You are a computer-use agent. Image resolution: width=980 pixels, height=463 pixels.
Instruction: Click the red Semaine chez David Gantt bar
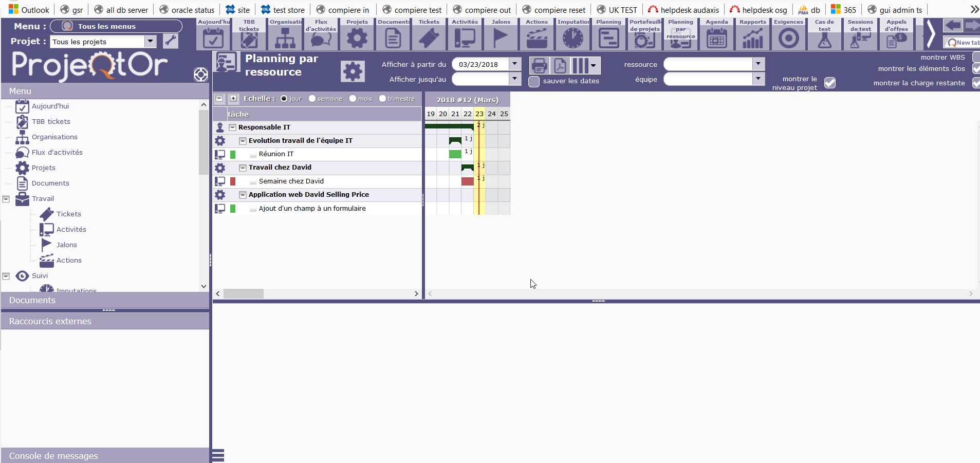[468, 181]
